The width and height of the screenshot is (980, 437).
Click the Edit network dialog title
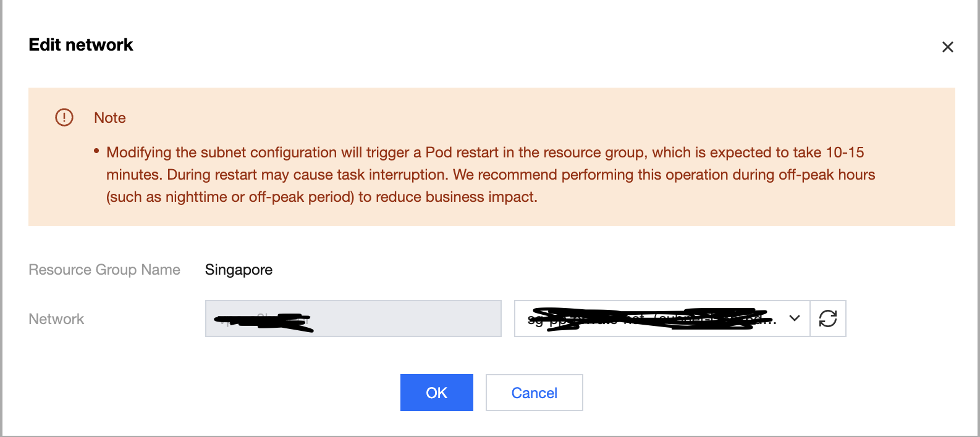[x=81, y=45]
